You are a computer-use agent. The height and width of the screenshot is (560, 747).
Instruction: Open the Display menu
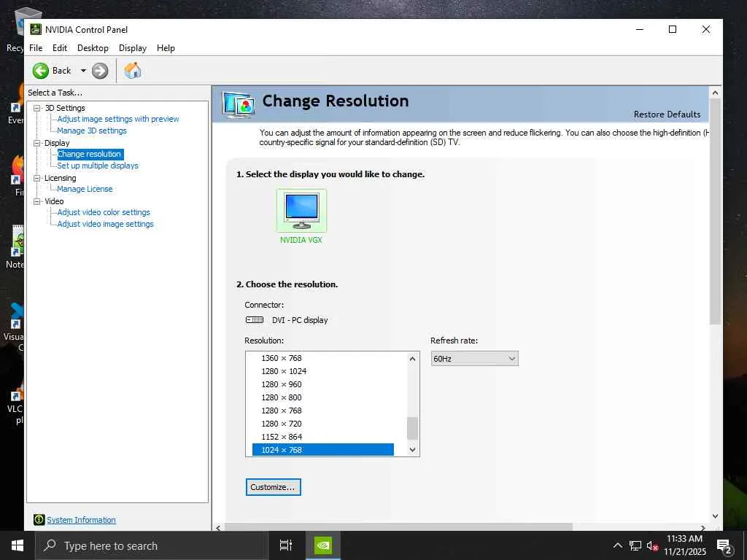tap(133, 48)
